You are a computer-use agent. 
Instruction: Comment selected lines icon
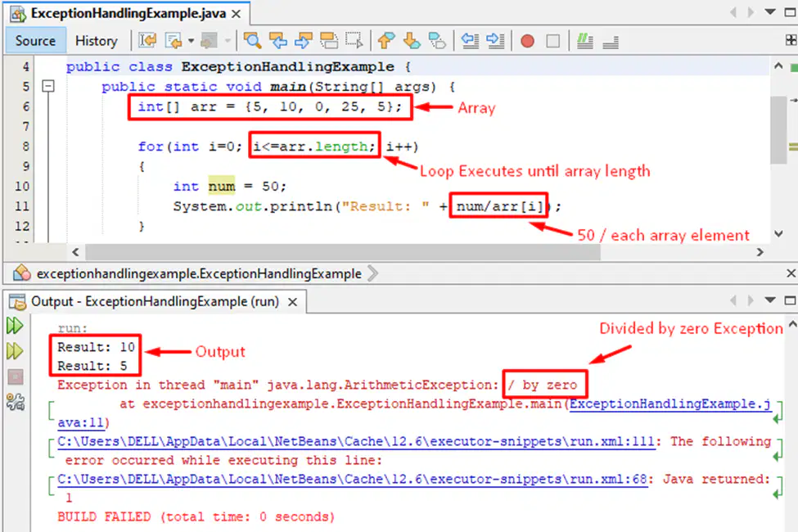pos(584,41)
